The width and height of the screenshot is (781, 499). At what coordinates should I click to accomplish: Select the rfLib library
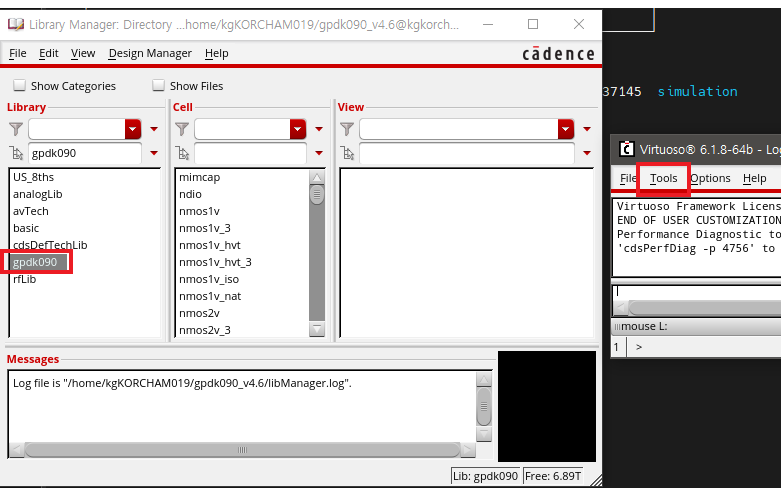[x=24, y=279]
